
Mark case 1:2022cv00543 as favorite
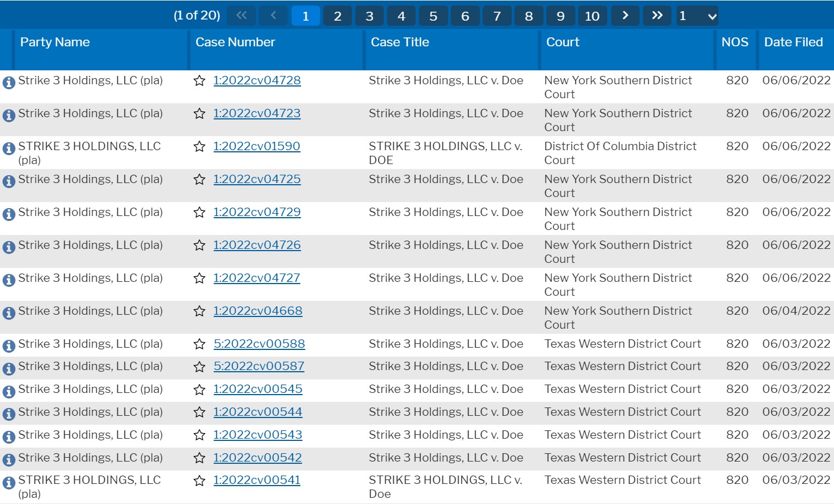(x=199, y=435)
